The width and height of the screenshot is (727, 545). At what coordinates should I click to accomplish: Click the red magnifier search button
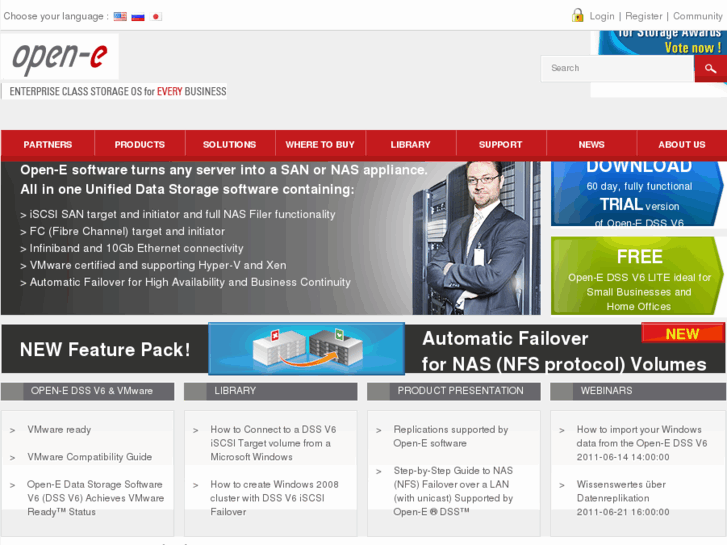tap(710, 69)
